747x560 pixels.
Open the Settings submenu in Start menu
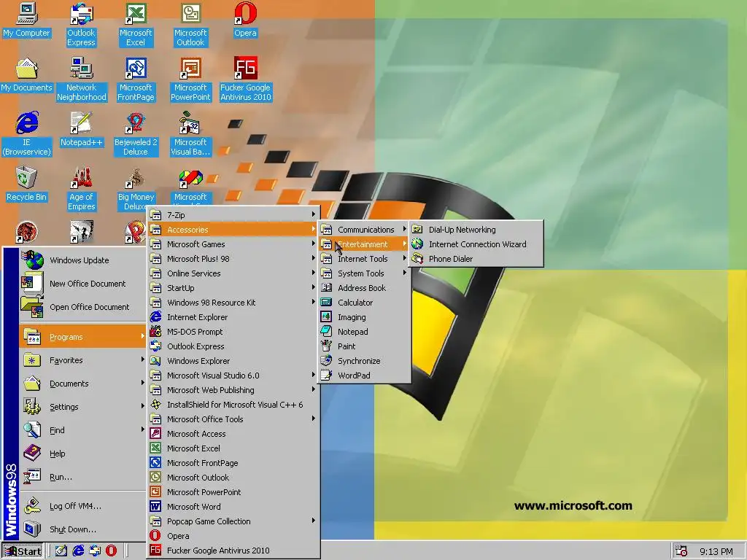click(x=83, y=407)
